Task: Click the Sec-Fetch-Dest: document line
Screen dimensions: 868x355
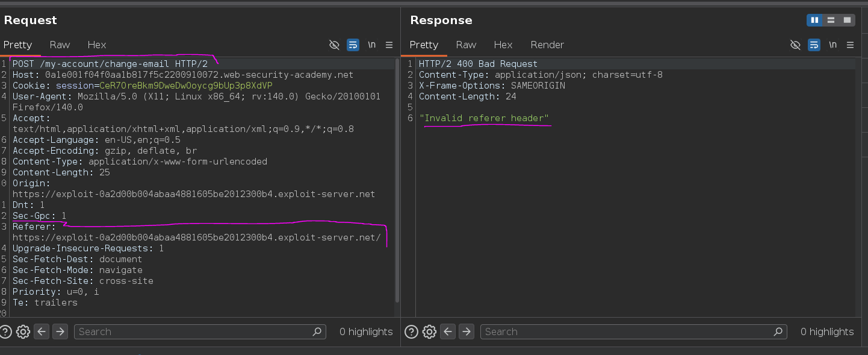Action: (x=78, y=259)
